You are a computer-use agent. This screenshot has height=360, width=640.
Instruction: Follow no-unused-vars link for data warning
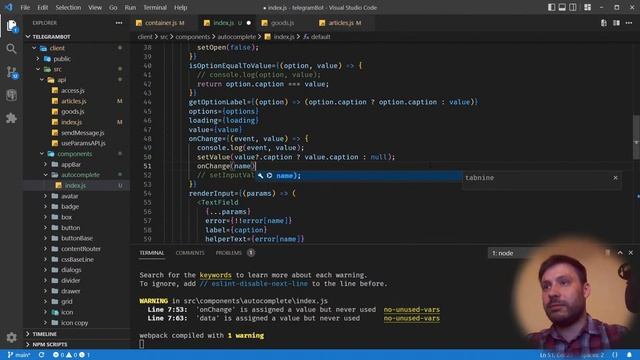click(411, 318)
